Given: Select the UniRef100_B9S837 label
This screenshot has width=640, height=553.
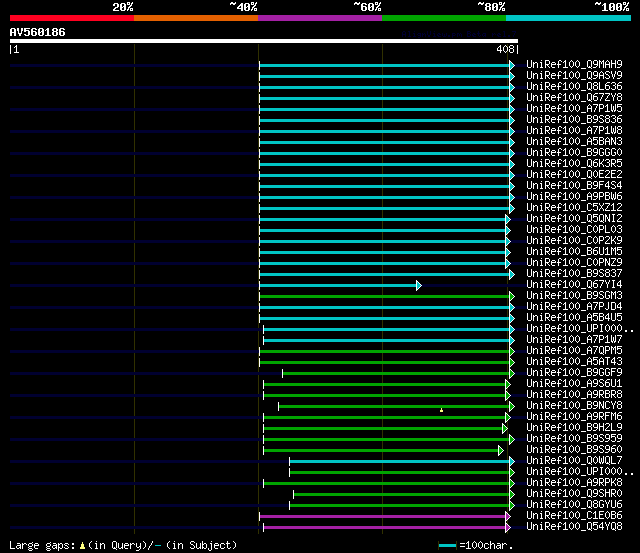Looking at the screenshot, I should pos(574,274).
